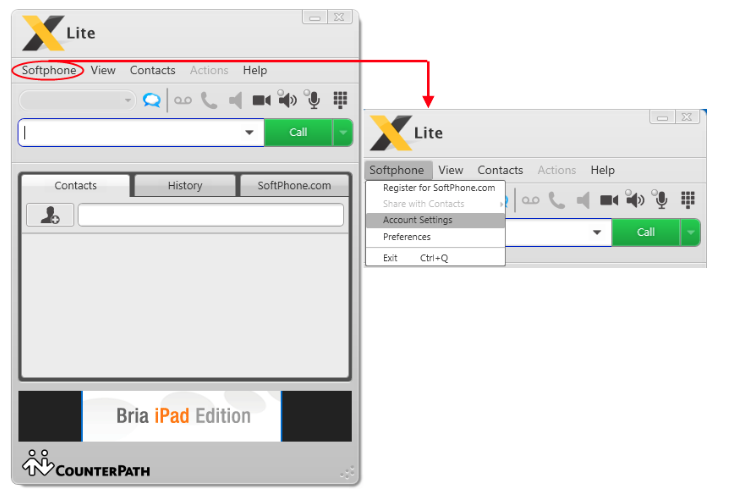Click Softphone menu in the right window
The height and width of the screenshot is (497, 731).
pyautogui.click(x=397, y=170)
